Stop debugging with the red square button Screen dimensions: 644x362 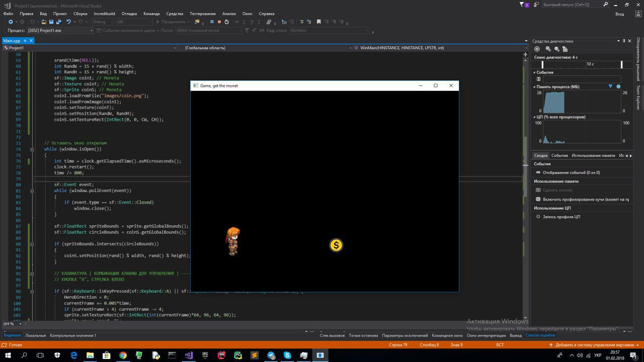(x=219, y=22)
